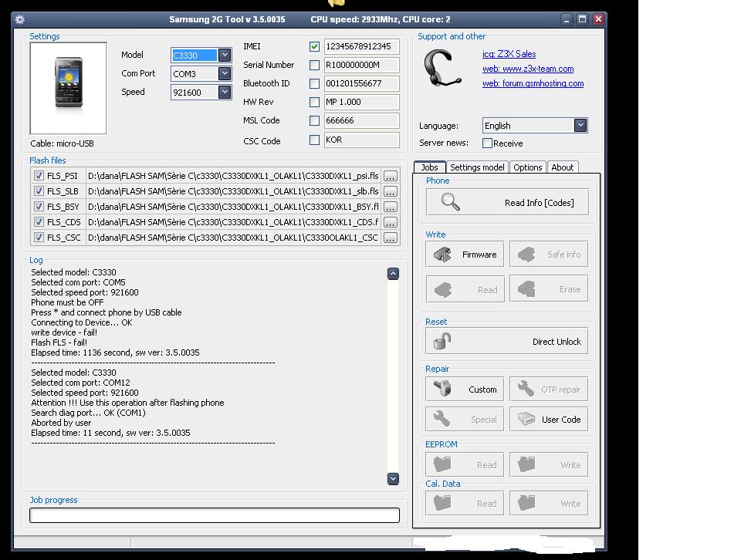Viewport: 741px width, 560px height.
Task: Click the Custom repair button
Action: pyautogui.click(x=465, y=389)
